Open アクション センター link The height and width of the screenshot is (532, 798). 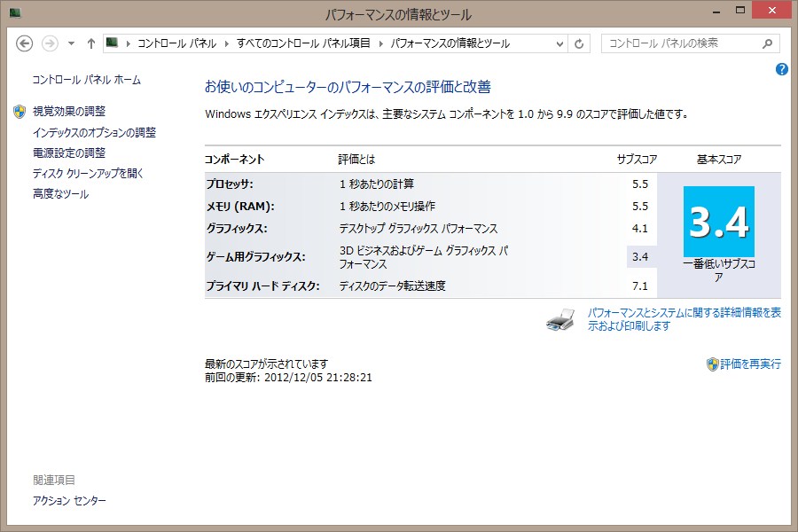(x=69, y=501)
